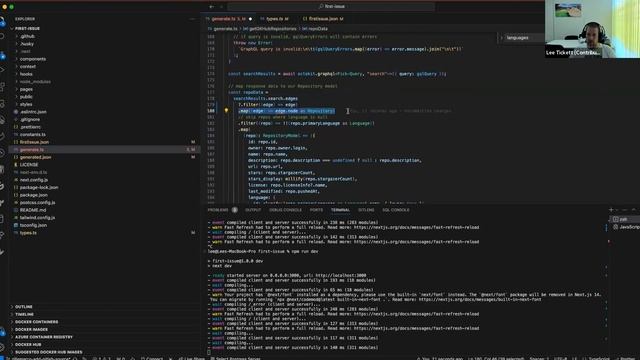Click the lightbulb code action icon
The height and width of the screenshot is (360, 640).
tap(226, 111)
